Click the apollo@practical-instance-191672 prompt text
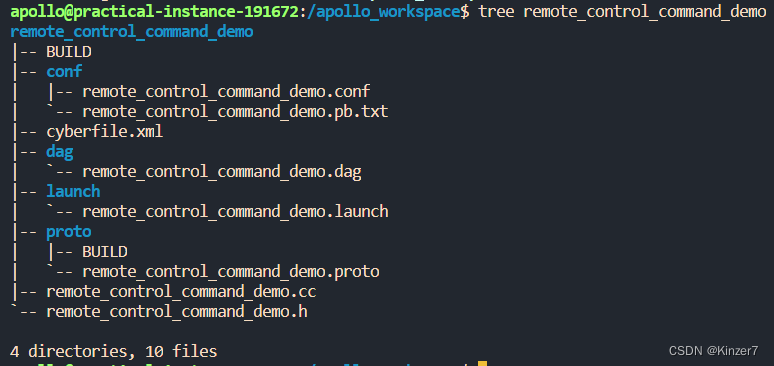Viewport: 774px width, 366px height. (x=156, y=12)
